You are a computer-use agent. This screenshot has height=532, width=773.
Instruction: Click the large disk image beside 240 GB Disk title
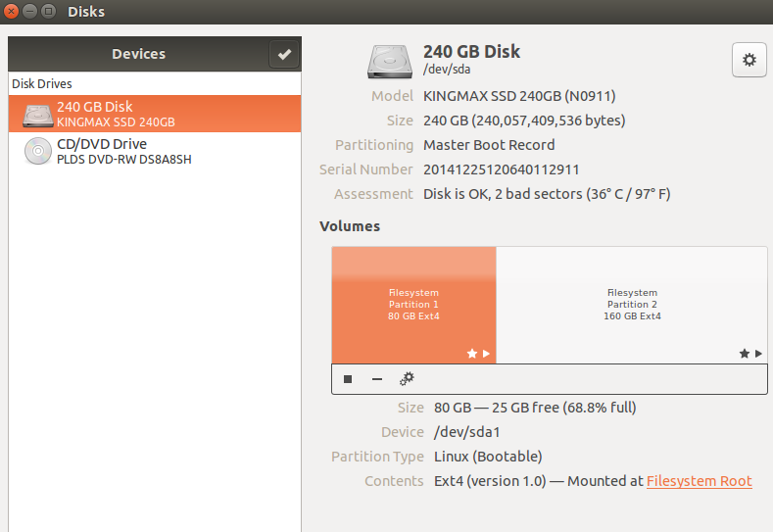(390, 62)
